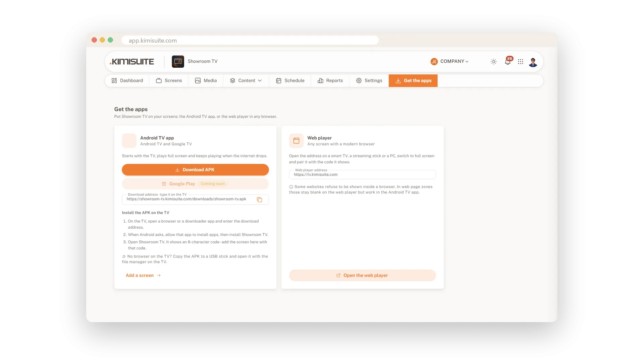The width and height of the screenshot is (644, 362).
Task: Go to the Dashboard tab
Action: pos(127,80)
